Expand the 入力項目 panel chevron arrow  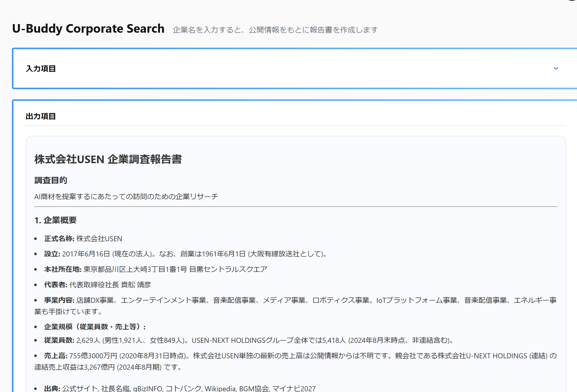pos(556,68)
